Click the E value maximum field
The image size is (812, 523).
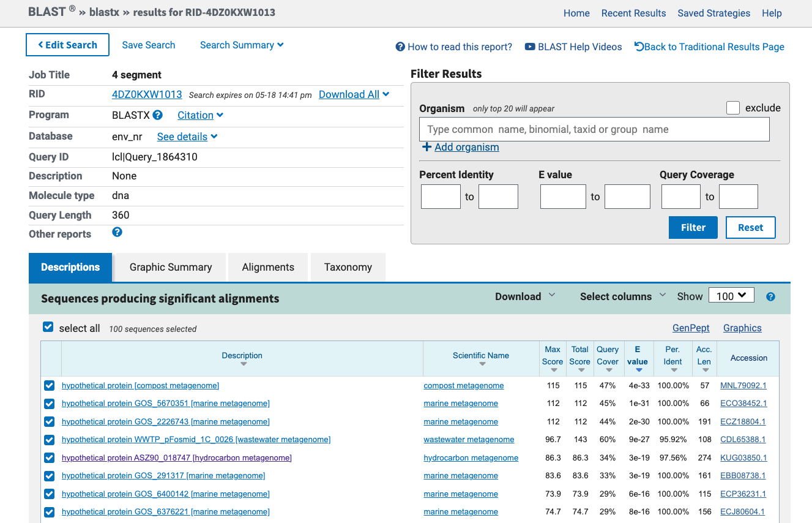627,197
